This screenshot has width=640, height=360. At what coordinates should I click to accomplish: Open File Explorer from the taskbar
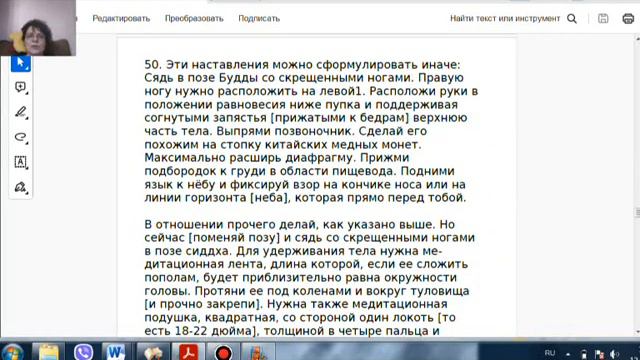[x=48, y=352]
